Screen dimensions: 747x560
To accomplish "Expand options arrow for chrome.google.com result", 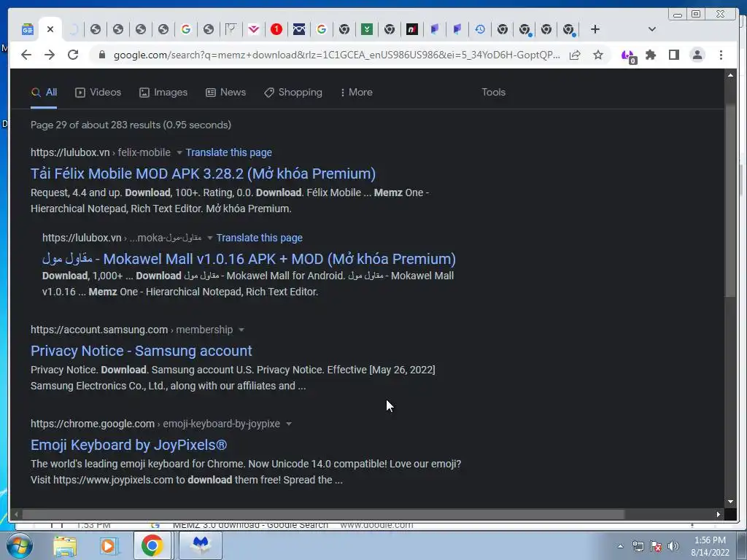I will coord(288,424).
